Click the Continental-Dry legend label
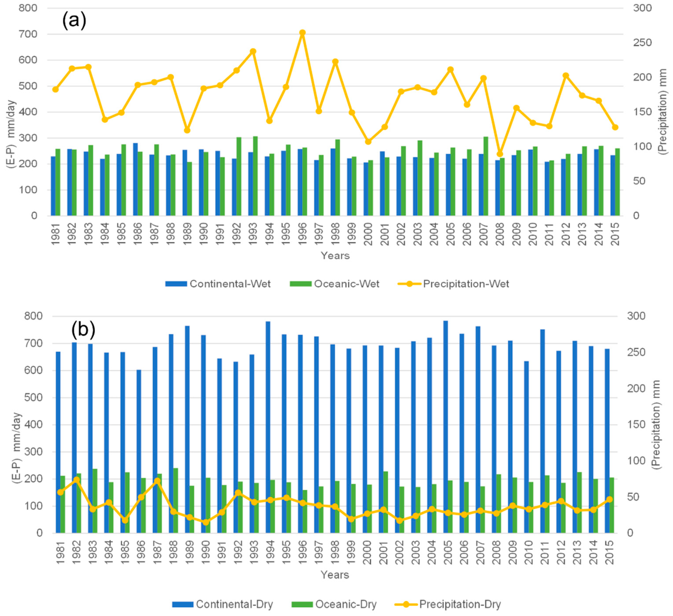 coord(234,604)
